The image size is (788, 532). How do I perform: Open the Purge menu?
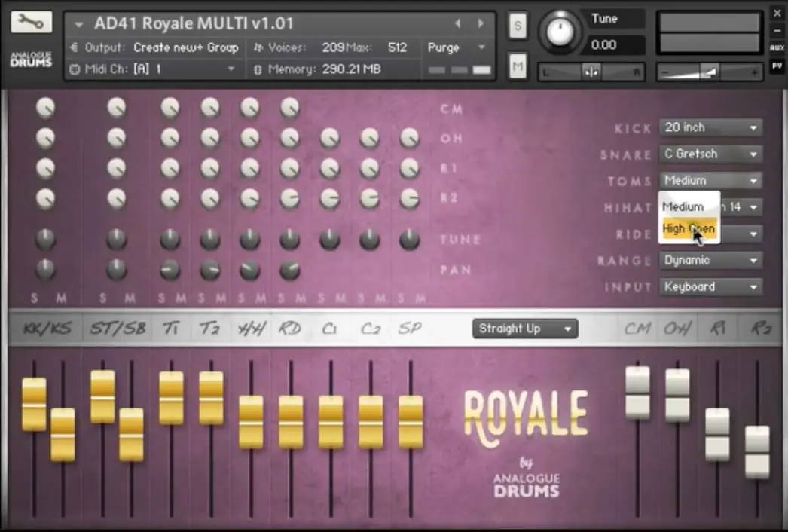[457, 47]
